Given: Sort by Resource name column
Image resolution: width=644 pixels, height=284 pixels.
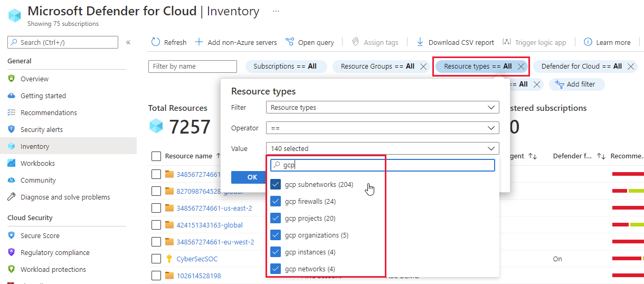Looking at the screenshot, I should (188, 156).
